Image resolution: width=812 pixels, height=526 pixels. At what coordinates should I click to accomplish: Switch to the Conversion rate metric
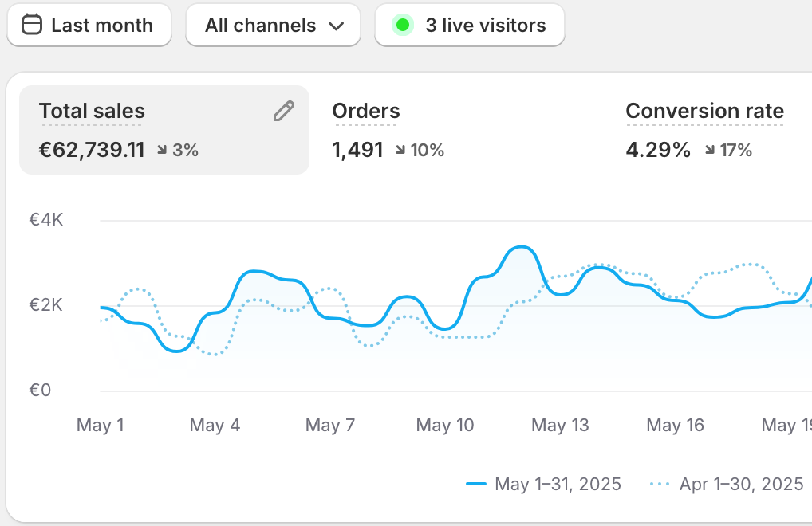click(x=704, y=112)
